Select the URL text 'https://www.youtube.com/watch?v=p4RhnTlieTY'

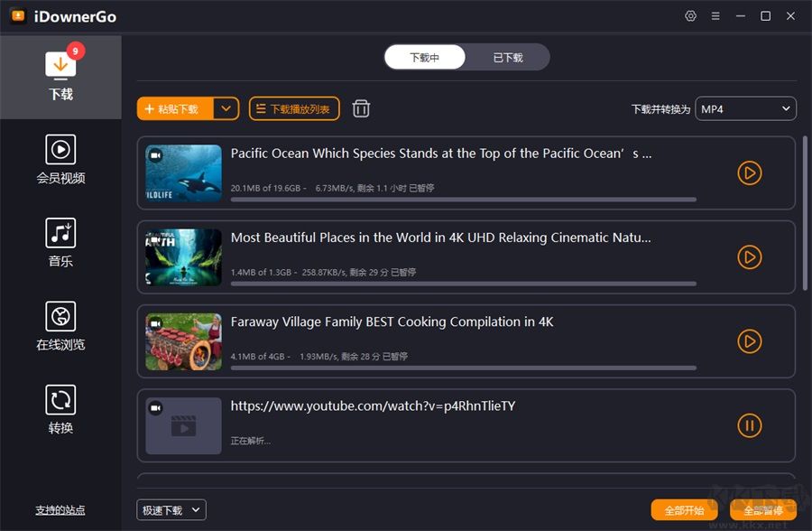pyautogui.click(x=373, y=406)
